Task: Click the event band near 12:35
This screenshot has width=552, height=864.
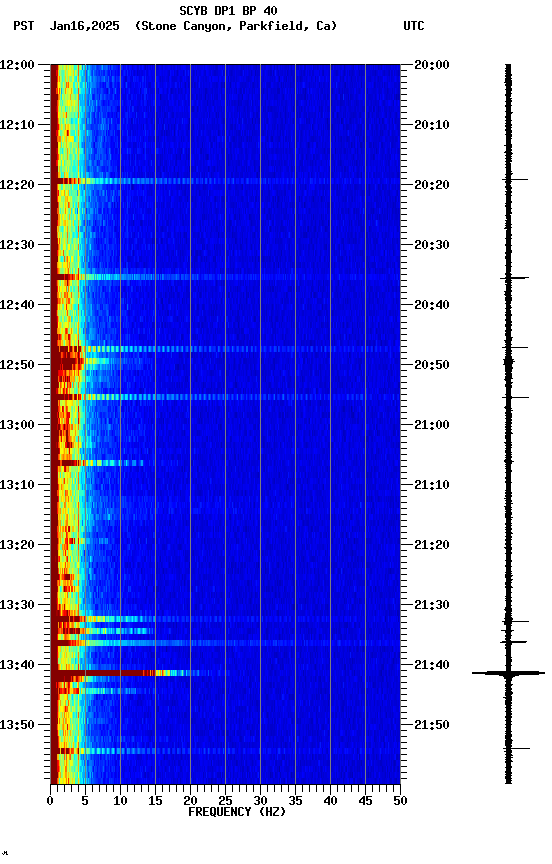Action: click(225, 277)
